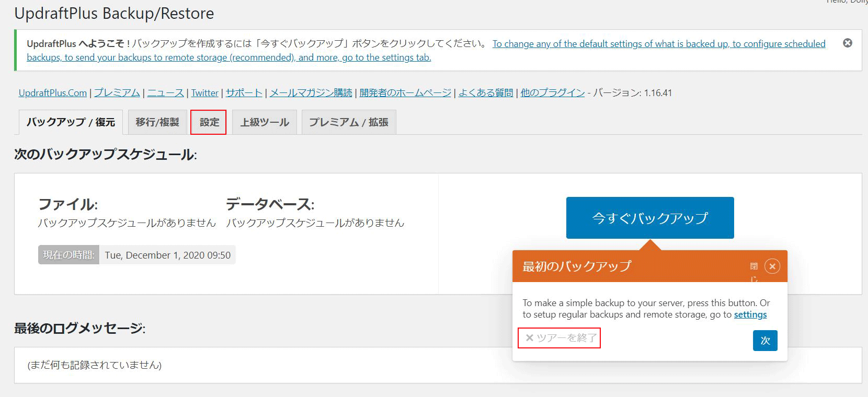Select the プレミアム / 拡張 tab
Viewport: 868px width, 397px height.
point(348,122)
